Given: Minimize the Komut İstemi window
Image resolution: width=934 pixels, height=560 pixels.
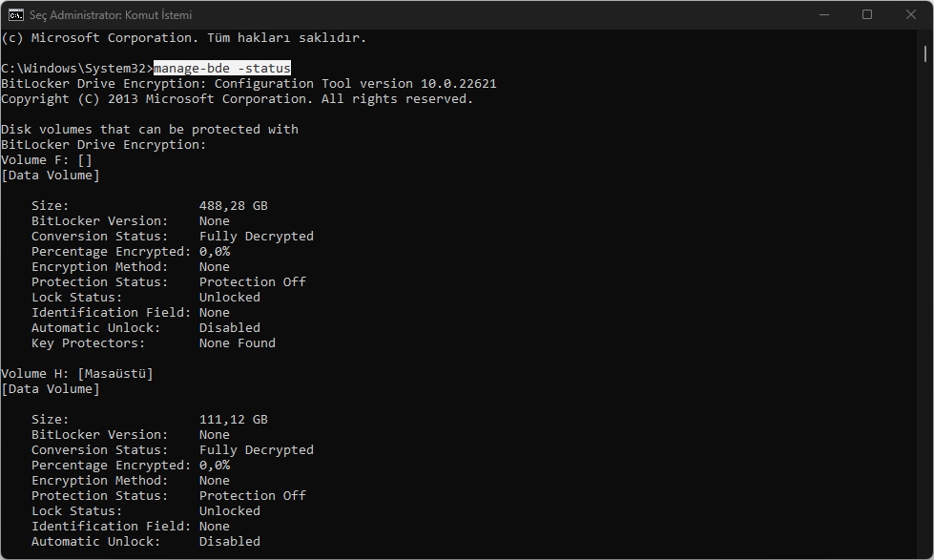Looking at the screenshot, I should [x=823, y=14].
